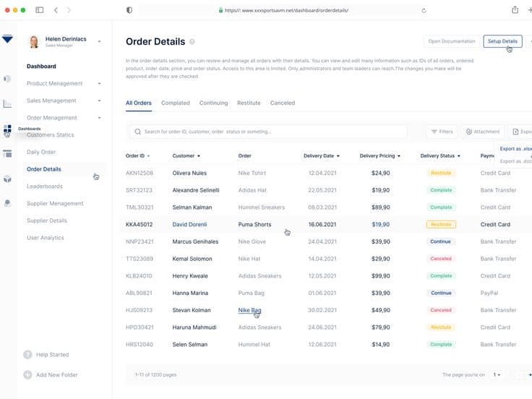
Task: Open Daily Order in the sidebar
Action: (x=41, y=152)
